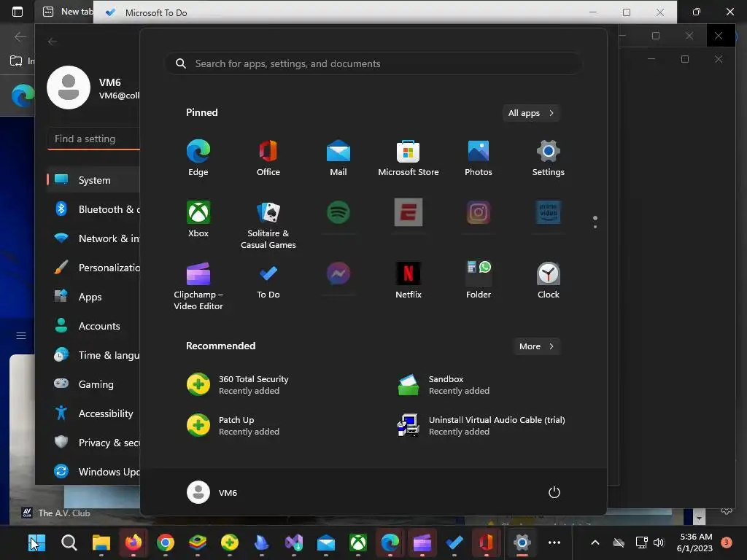Open Personalization in the Settings sidebar
The height and width of the screenshot is (560, 747).
pos(93,268)
